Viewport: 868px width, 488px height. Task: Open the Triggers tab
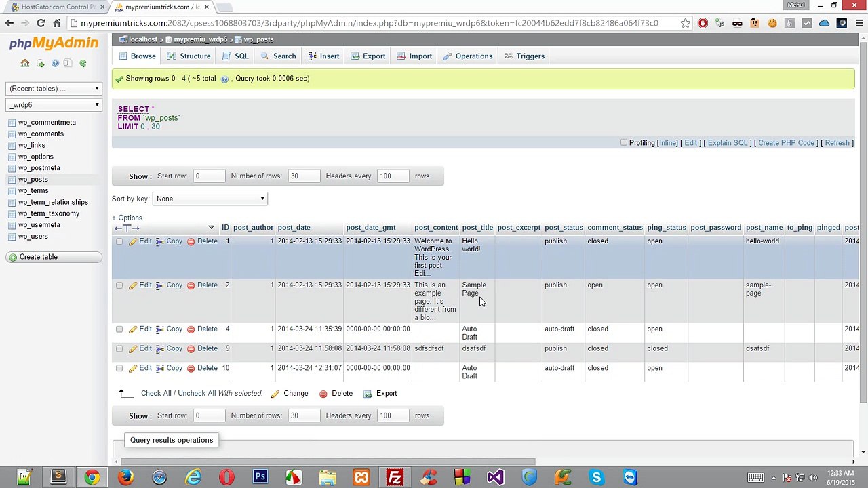[x=524, y=56]
